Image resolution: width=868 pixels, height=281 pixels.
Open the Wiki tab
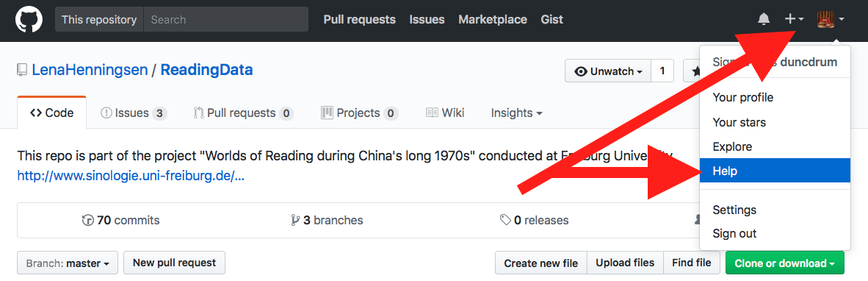pyautogui.click(x=445, y=113)
